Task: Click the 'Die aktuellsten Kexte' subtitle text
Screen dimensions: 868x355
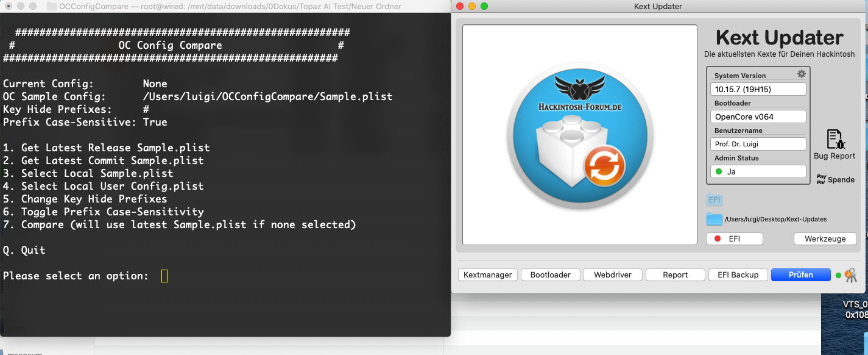Action: pyautogui.click(x=780, y=54)
